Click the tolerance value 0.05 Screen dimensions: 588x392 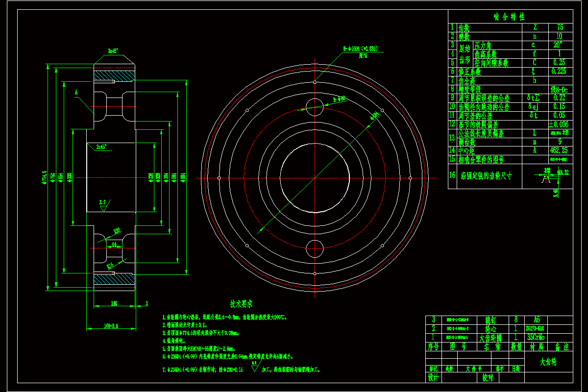pyautogui.click(x=559, y=115)
